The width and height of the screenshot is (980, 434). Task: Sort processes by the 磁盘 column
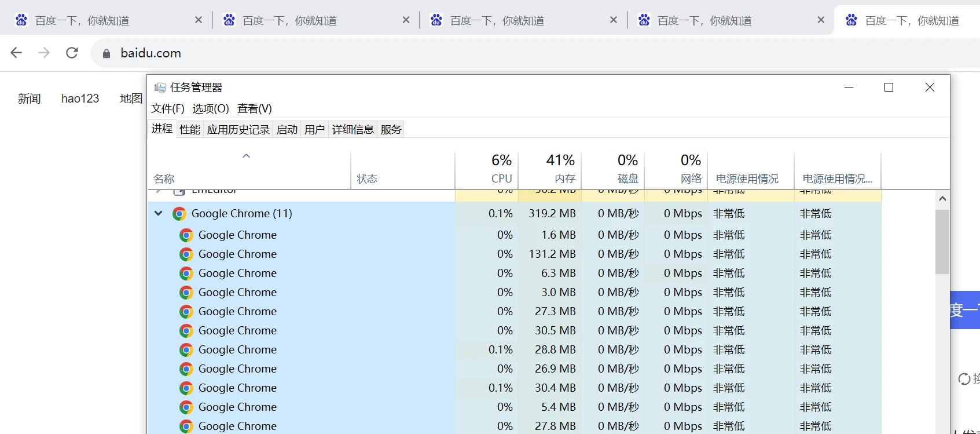[613, 170]
